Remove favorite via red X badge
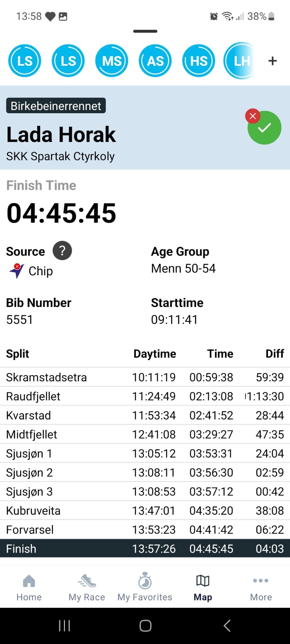 (x=253, y=116)
